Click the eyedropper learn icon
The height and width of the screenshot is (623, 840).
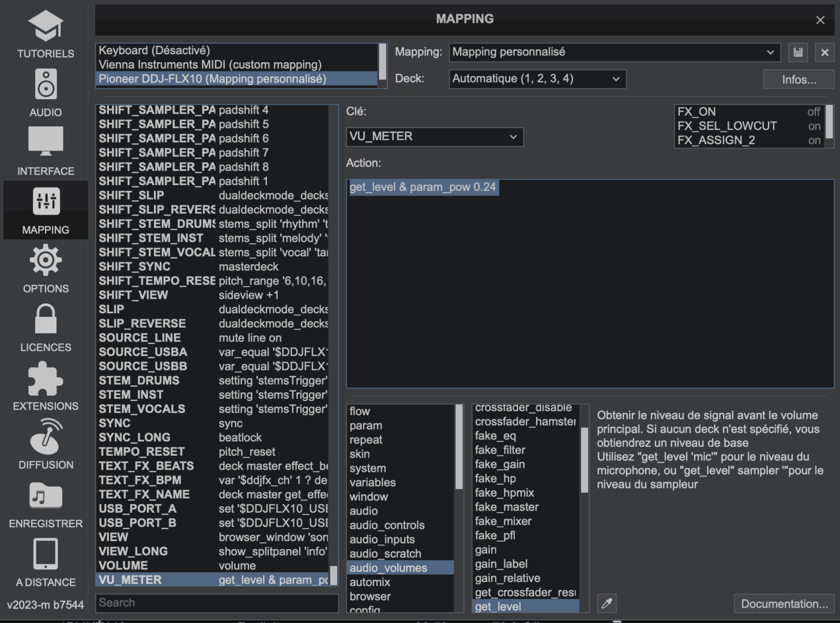coord(607,603)
